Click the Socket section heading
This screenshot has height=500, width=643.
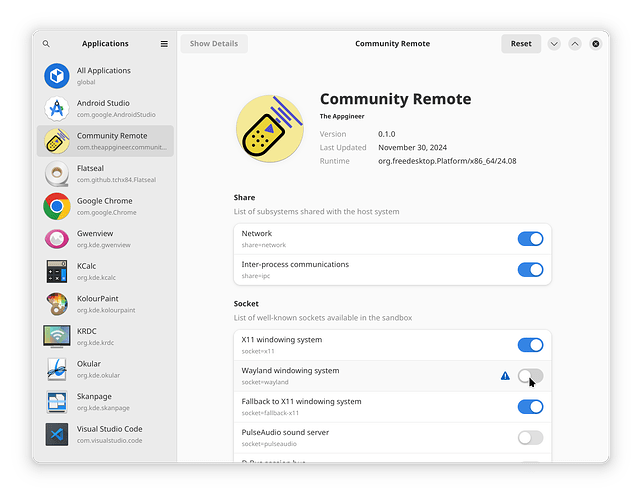(x=246, y=304)
